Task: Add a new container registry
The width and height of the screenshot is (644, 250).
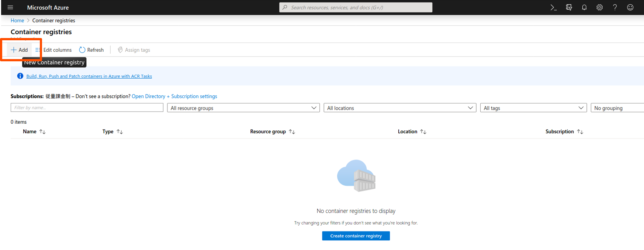Action: point(20,50)
